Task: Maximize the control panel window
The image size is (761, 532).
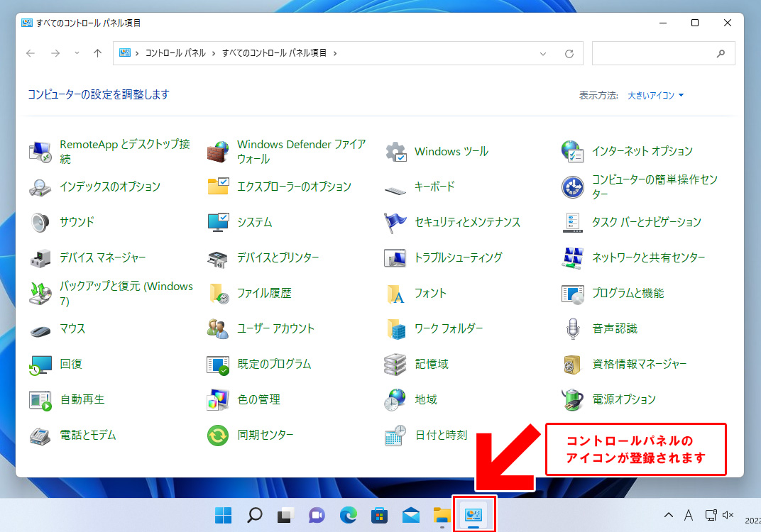Action: (695, 23)
